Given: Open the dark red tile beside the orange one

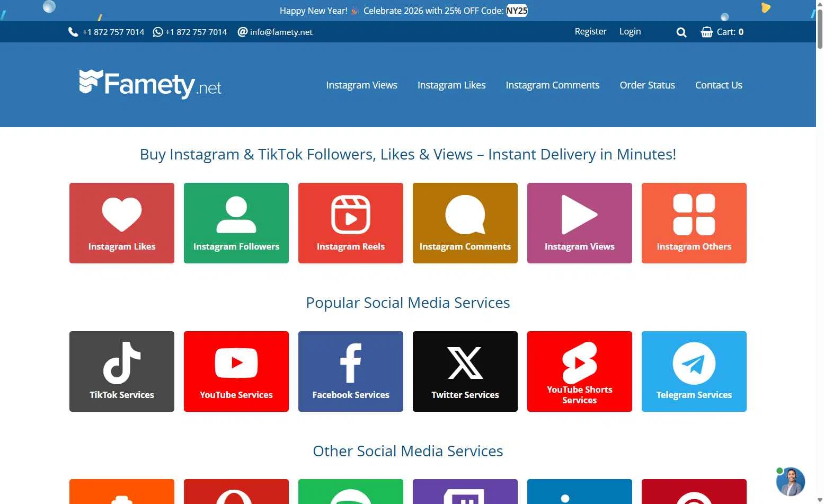Looking at the screenshot, I should coord(236,492).
